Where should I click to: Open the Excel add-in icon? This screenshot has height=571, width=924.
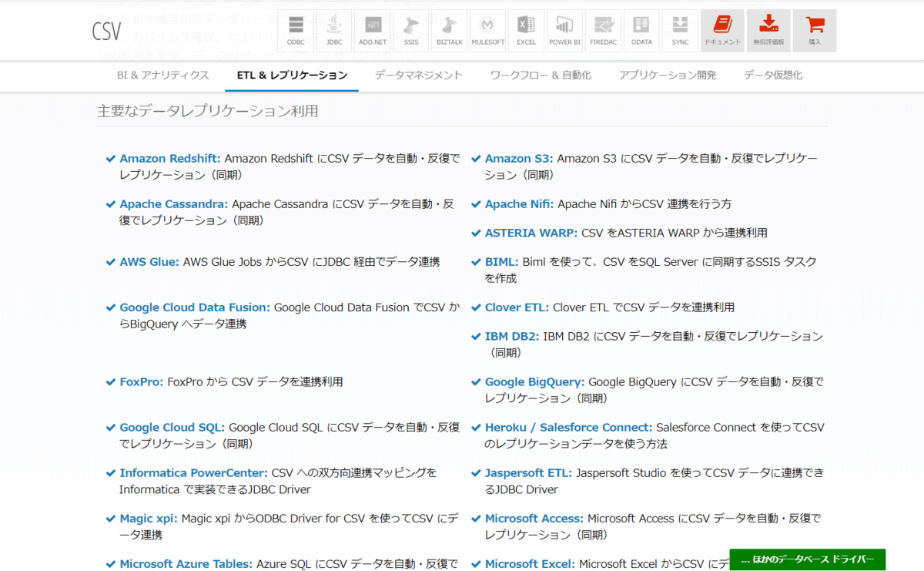526,31
